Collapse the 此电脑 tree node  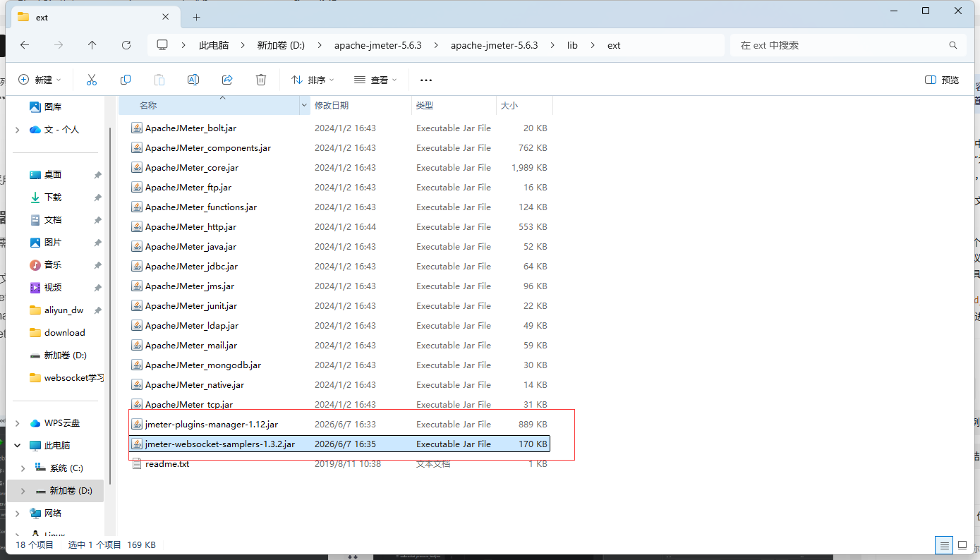[18, 446]
